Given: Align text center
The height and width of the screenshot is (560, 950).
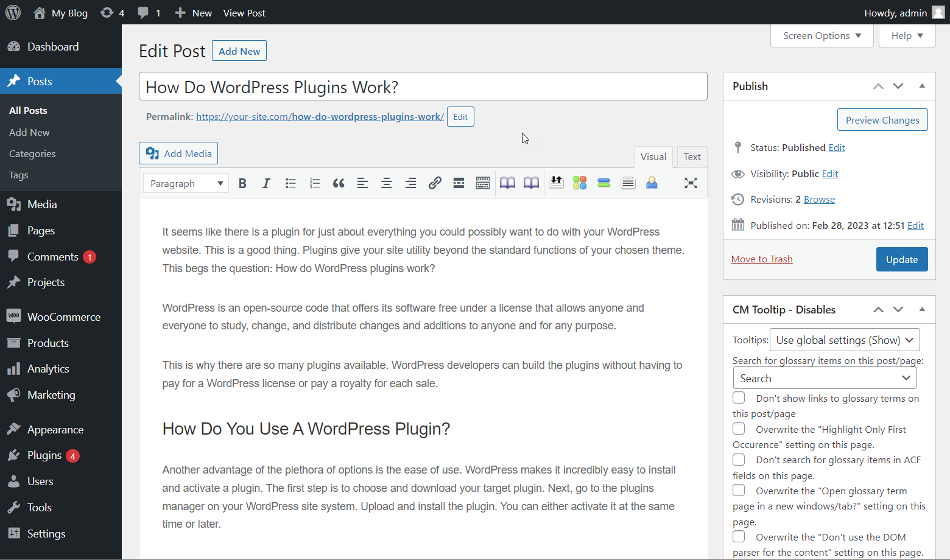Looking at the screenshot, I should click(387, 183).
